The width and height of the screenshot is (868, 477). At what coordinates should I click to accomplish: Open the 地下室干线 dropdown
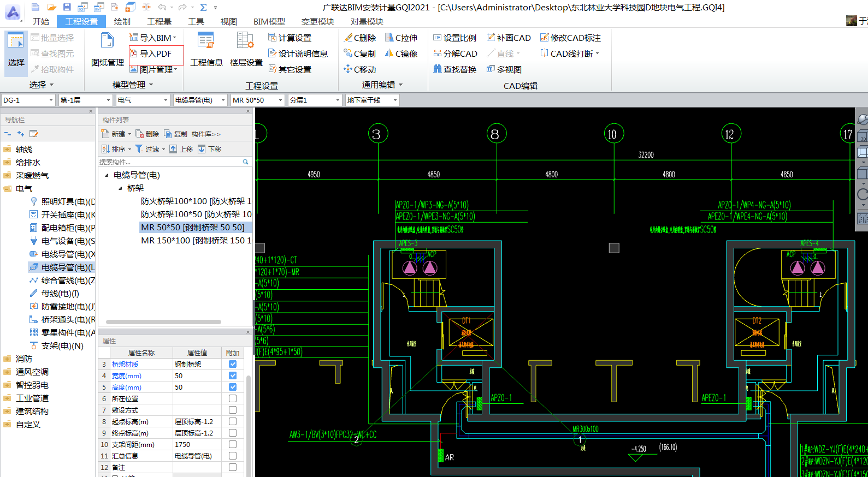pyautogui.click(x=372, y=100)
